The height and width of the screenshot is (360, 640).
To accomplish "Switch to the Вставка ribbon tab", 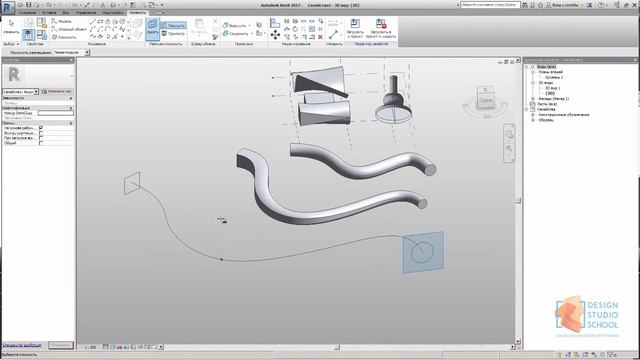I will tap(49, 13).
